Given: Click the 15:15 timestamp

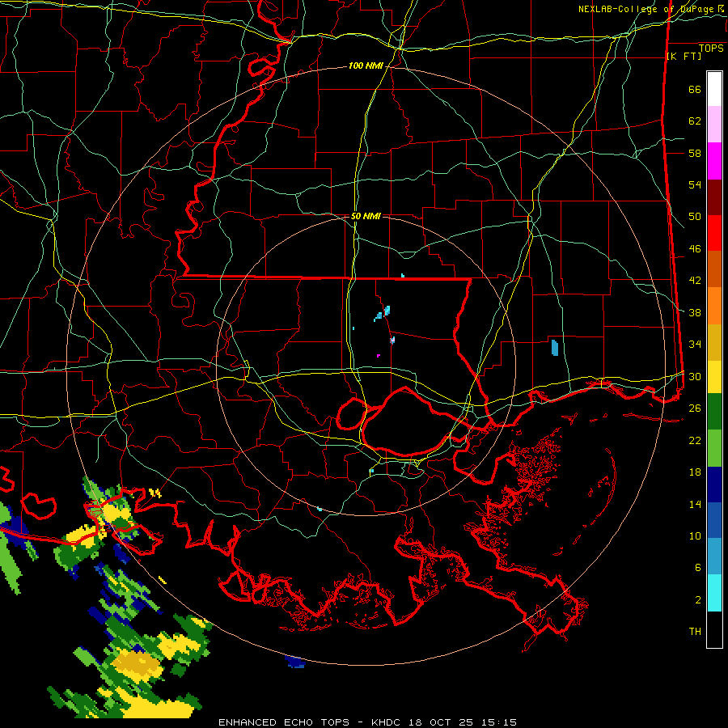Looking at the screenshot, I should pyautogui.click(x=497, y=722).
